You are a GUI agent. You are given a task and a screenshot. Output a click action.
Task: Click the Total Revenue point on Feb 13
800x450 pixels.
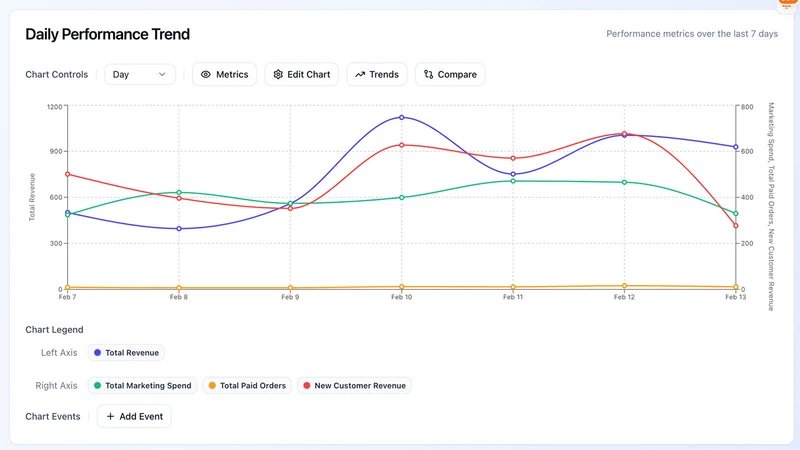click(x=736, y=147)
